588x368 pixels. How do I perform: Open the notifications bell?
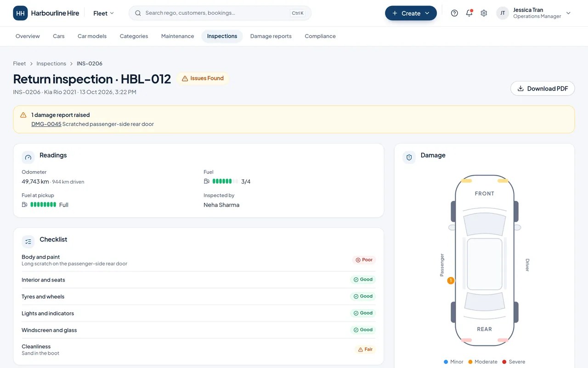[x=469, y=13]
